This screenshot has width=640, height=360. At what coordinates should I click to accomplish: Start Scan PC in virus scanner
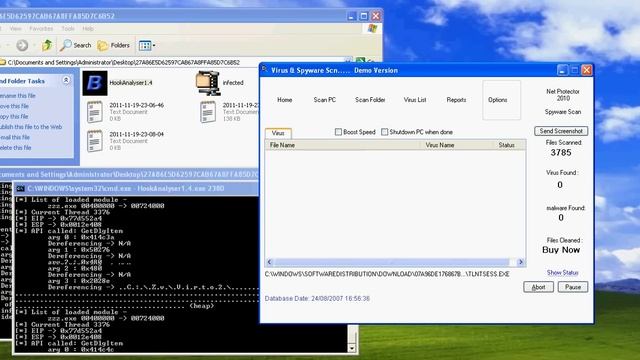324,100
